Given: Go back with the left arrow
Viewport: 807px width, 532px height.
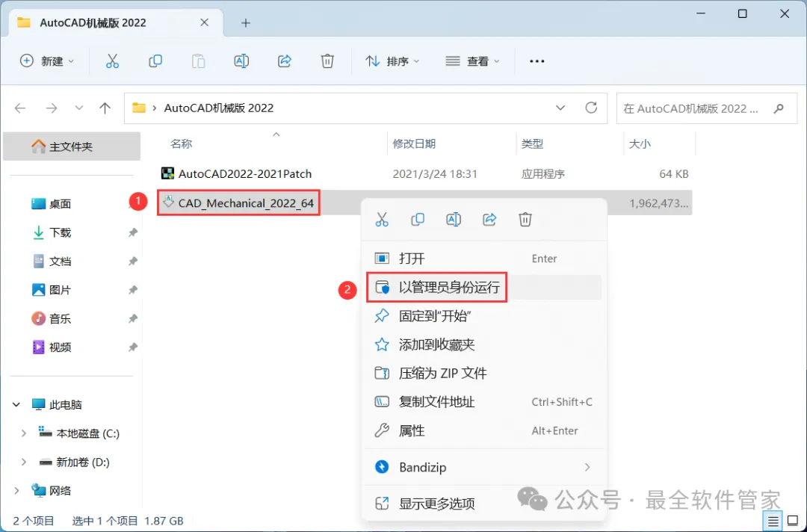Looking at the screenshot, I should 20,108.
